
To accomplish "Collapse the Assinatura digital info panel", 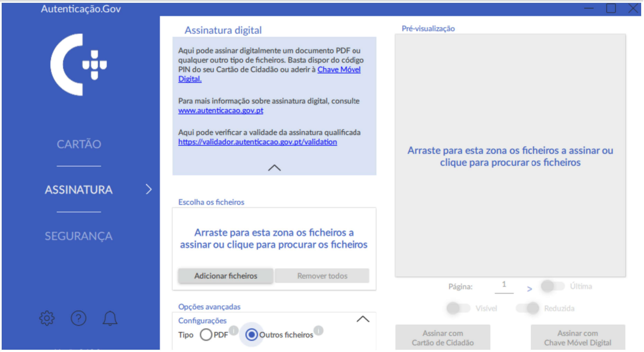I will click(x=274, y=168).
